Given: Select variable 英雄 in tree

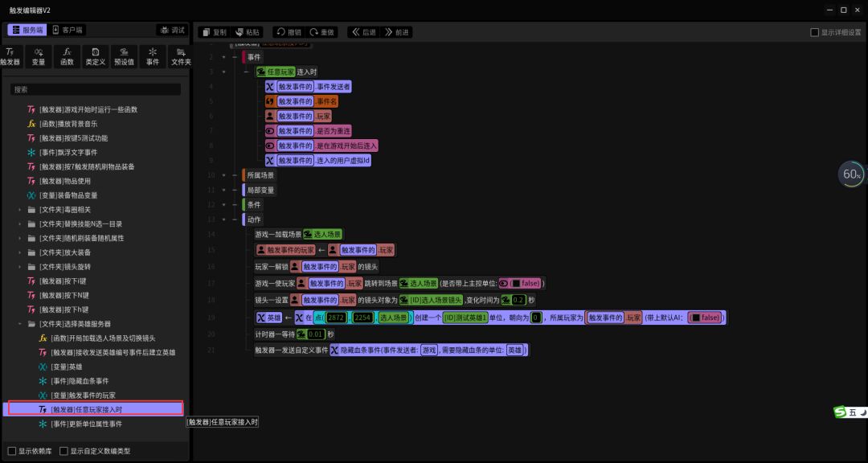Looking at the screenshot, I should click(x=66, y=367).
